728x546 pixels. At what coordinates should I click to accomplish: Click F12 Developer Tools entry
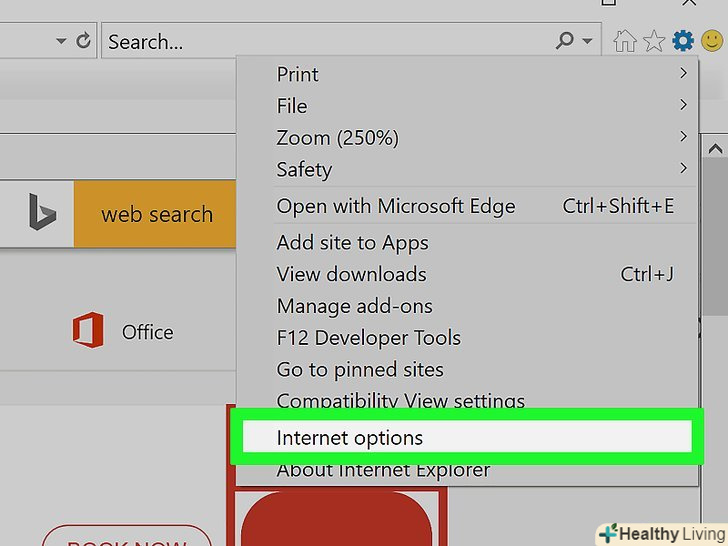tap(368, 338)
